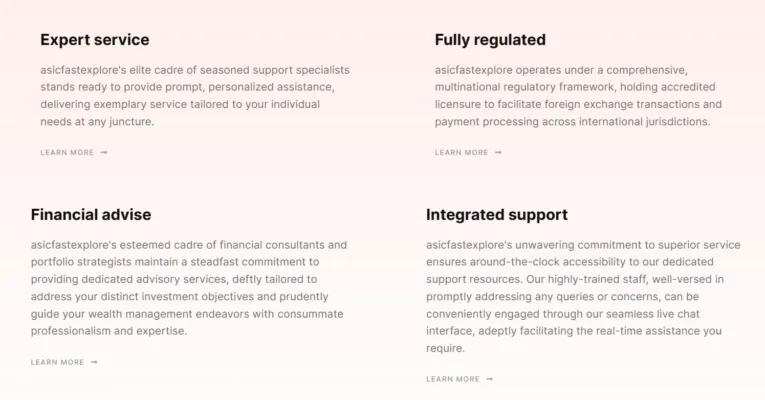Click the Expert service description paragraph
The width and height of the screenshot is (765, 400).
coord(195,96)
